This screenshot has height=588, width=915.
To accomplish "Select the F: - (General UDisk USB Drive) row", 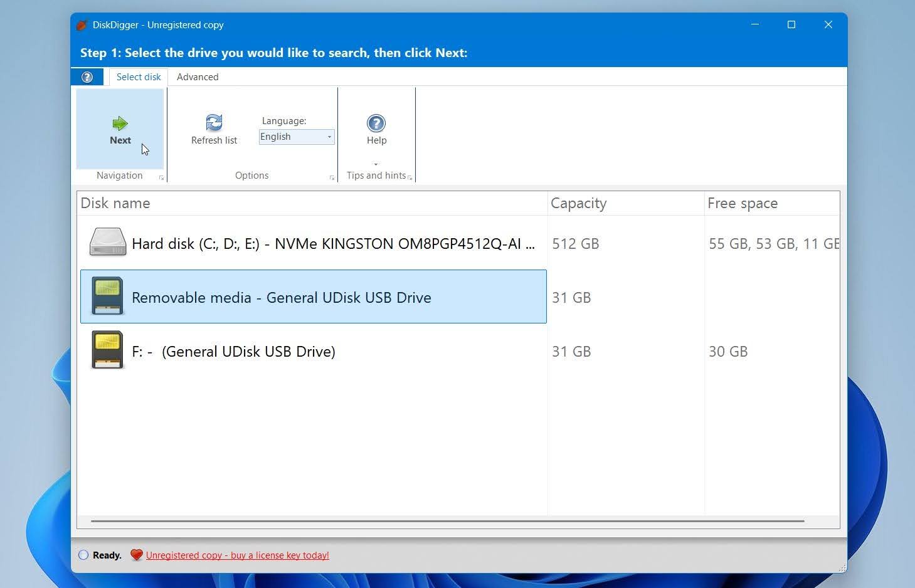I will click(x=314, y=351).
